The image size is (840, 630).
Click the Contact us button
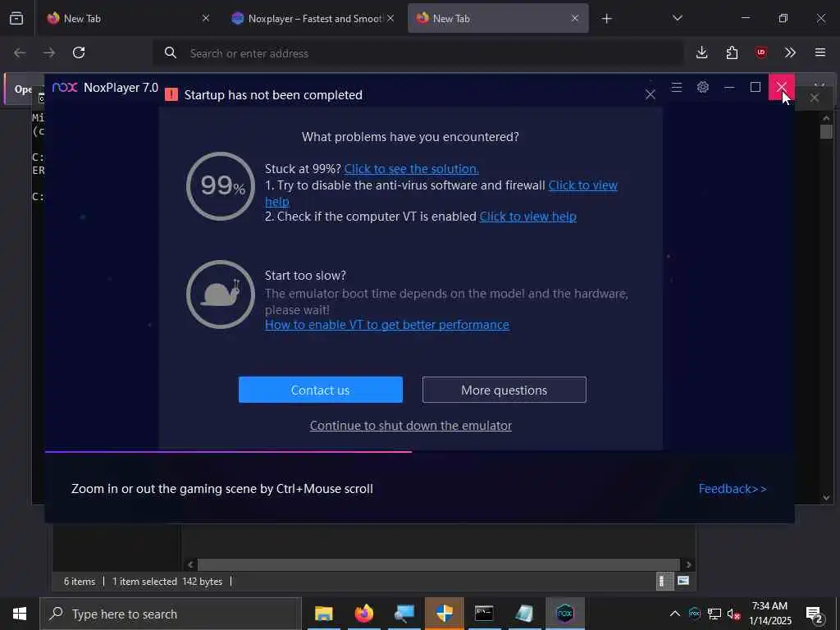coord(321,390)
